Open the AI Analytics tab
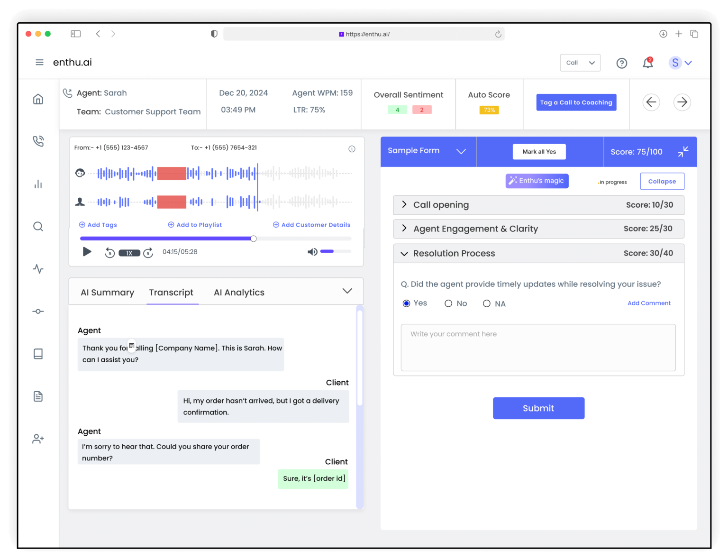The width and height of the screenshot is (728, 560). (239, 292)
